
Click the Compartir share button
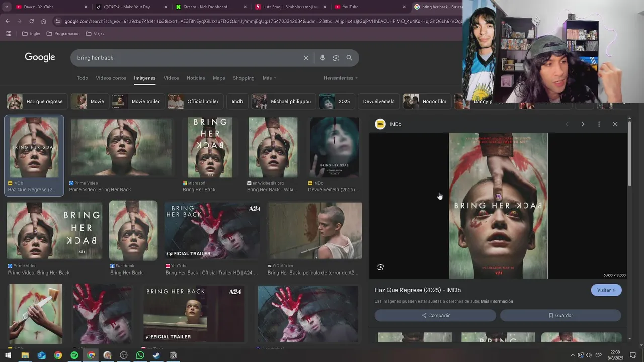point(435,316)
